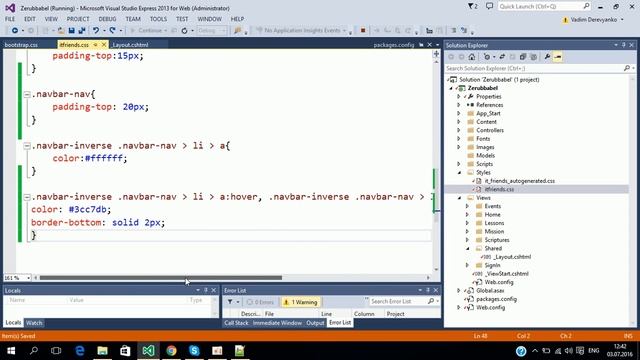The height and width of the screenshot is (360, 640).
Task: Collapse the .navbar-nav CSS rule
Action: click(27, 94)
